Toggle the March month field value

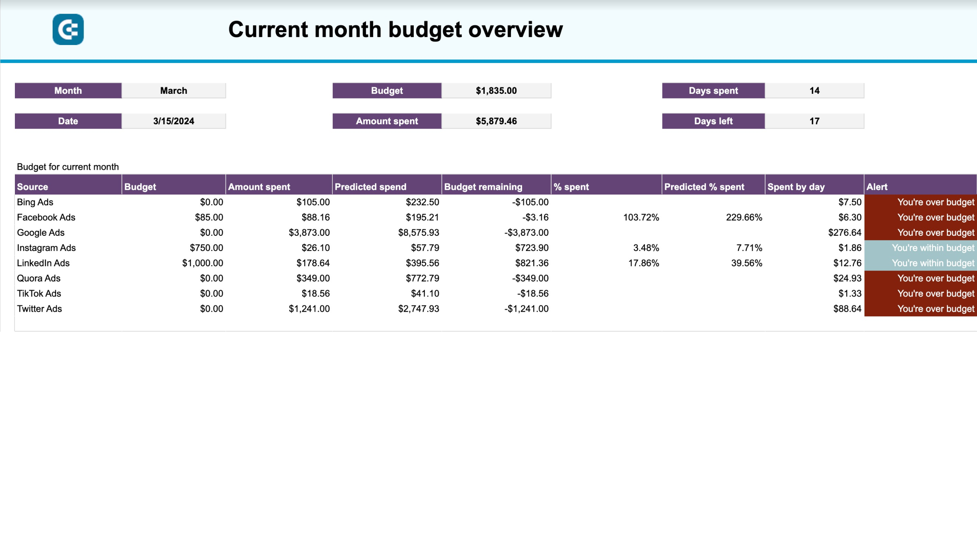tap(174, 90)
